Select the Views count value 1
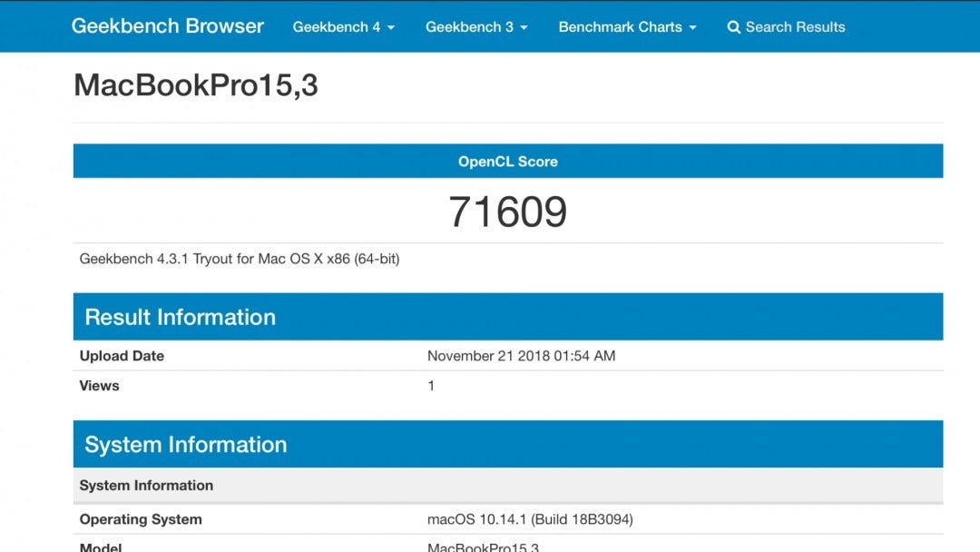 (431, 386)
